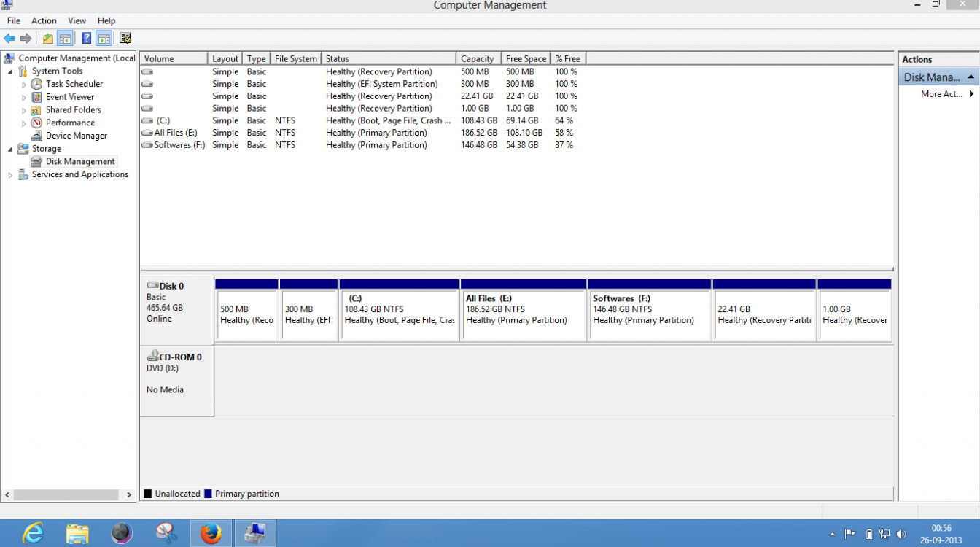Click the console tree horizontal scrollbar thumb

66,494
